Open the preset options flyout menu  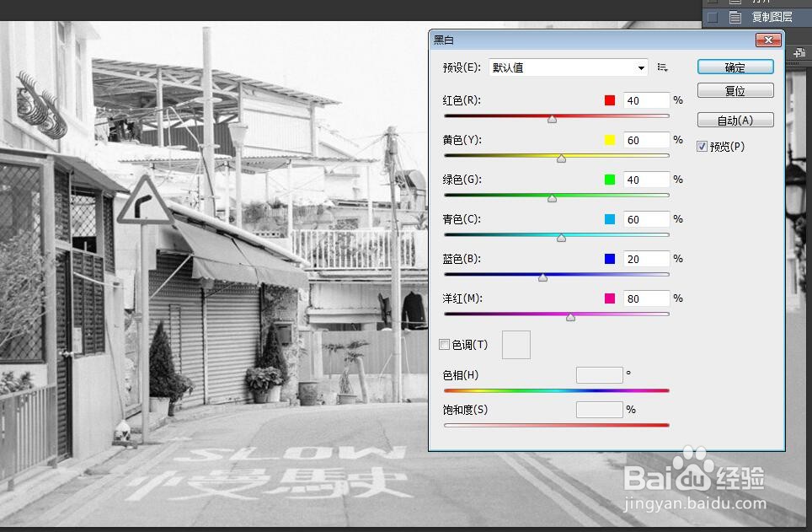point(663,67)
